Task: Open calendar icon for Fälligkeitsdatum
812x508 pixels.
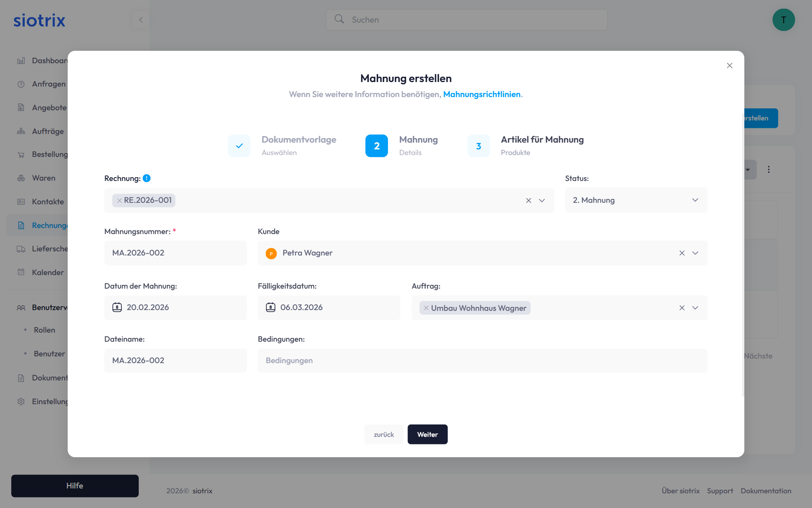Action: point(271,307)
